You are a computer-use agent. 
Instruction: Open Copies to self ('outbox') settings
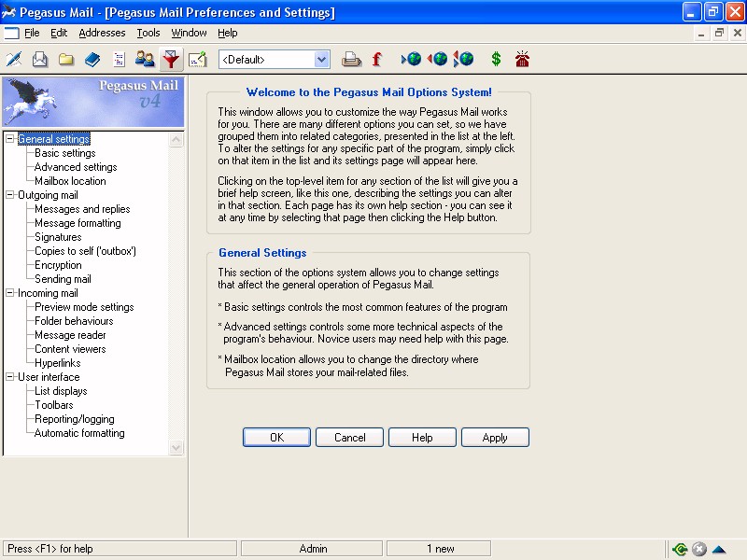coord(85,251)
